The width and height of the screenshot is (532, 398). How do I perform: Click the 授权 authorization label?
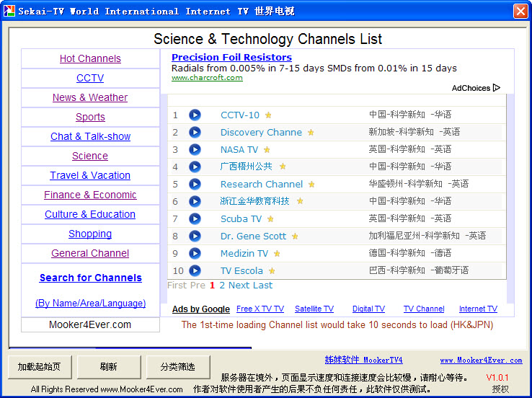pyautogui.click(x=500, y=389)
